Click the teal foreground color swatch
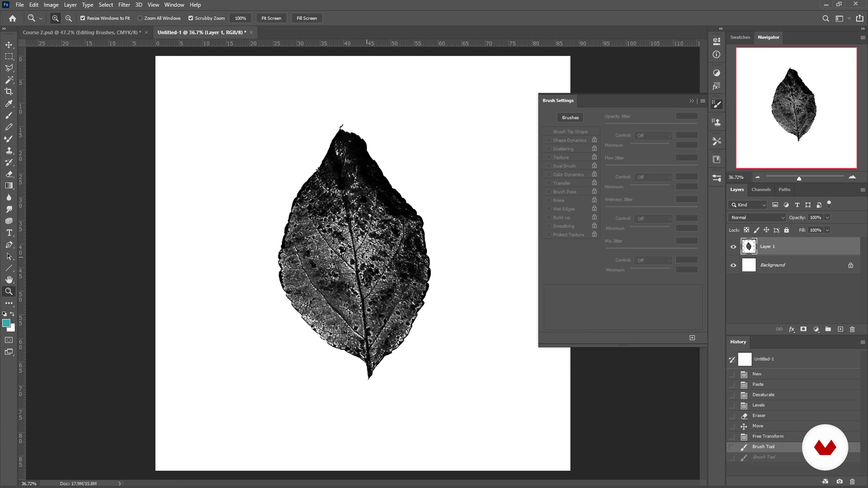 pyautogui.click(x=6, y=323)
